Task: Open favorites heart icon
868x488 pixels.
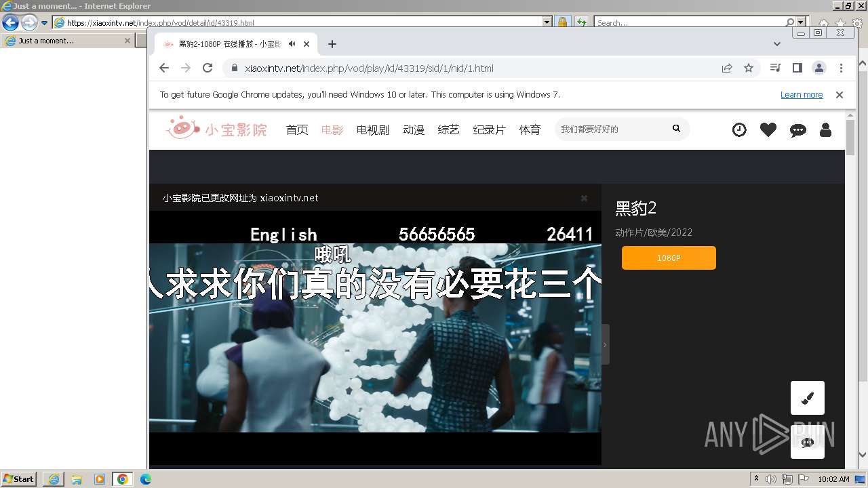Action: click(x=768, y=129)
